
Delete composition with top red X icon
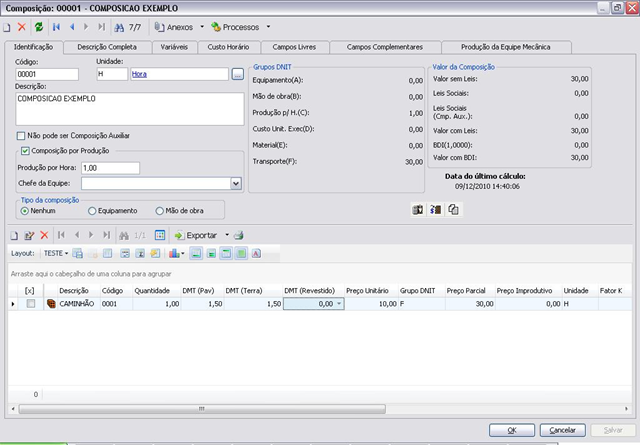[22, 27]
